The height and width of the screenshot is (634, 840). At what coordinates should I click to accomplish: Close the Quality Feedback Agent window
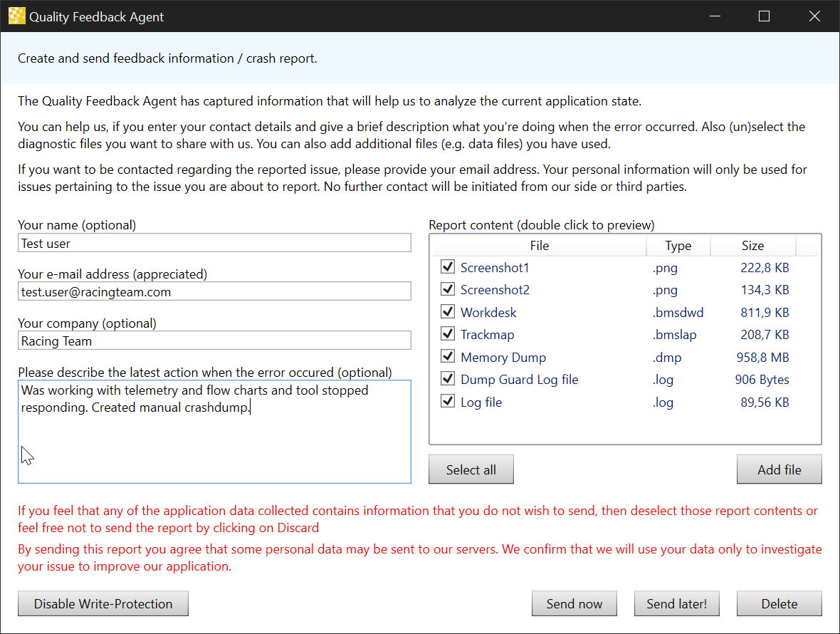pyautogui.click(x=814, y=16)
